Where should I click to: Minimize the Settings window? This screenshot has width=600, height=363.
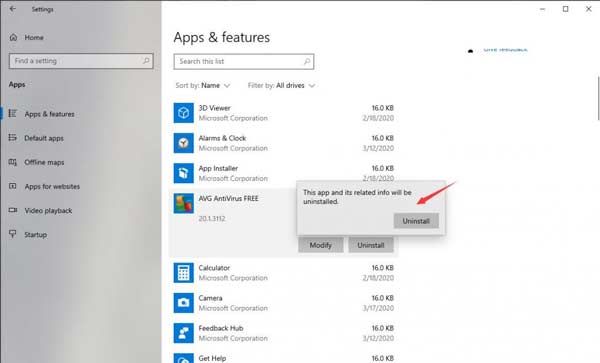point(543,9)
